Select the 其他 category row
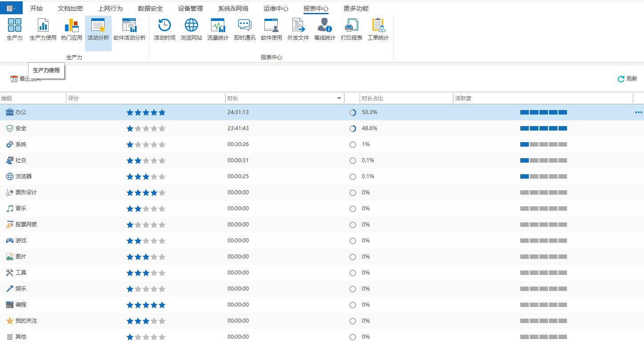644x348 pixels. (322, 337)
